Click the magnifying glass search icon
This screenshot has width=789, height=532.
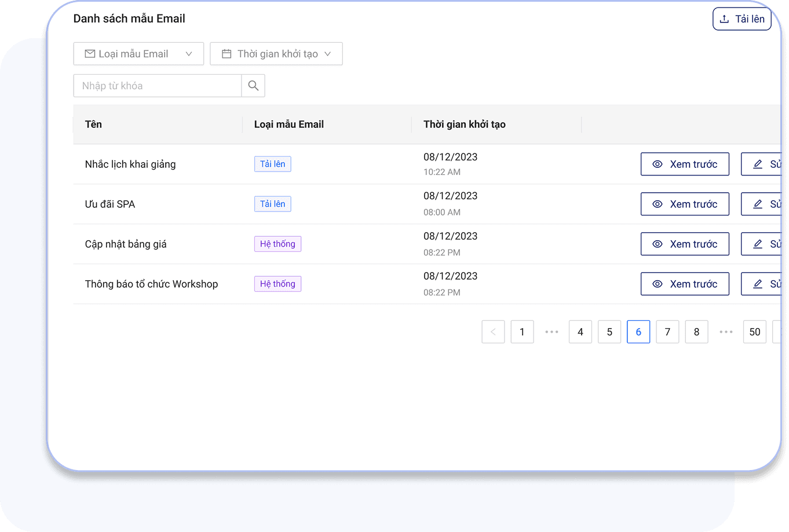253,85
